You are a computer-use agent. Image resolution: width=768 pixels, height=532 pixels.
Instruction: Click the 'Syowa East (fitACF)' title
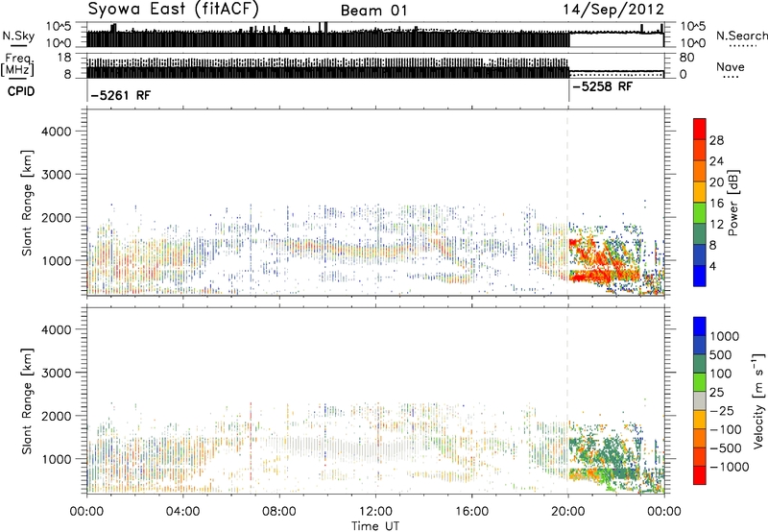point(173,10)
